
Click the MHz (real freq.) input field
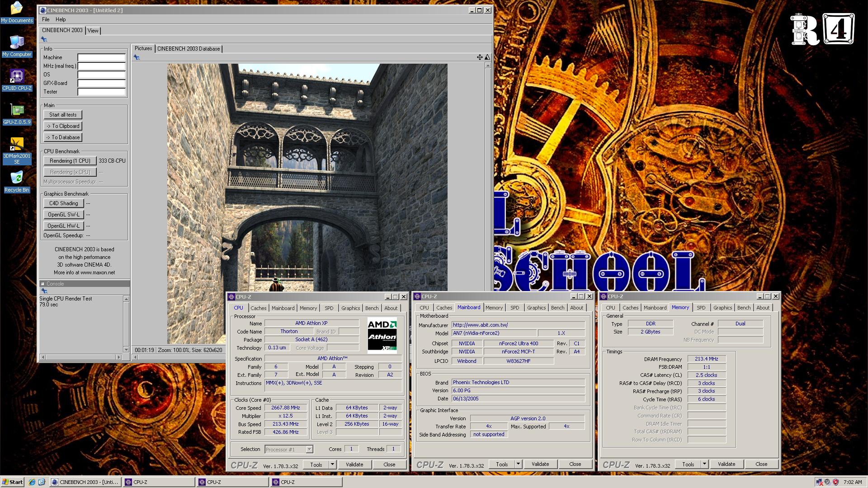click(102, 66)
